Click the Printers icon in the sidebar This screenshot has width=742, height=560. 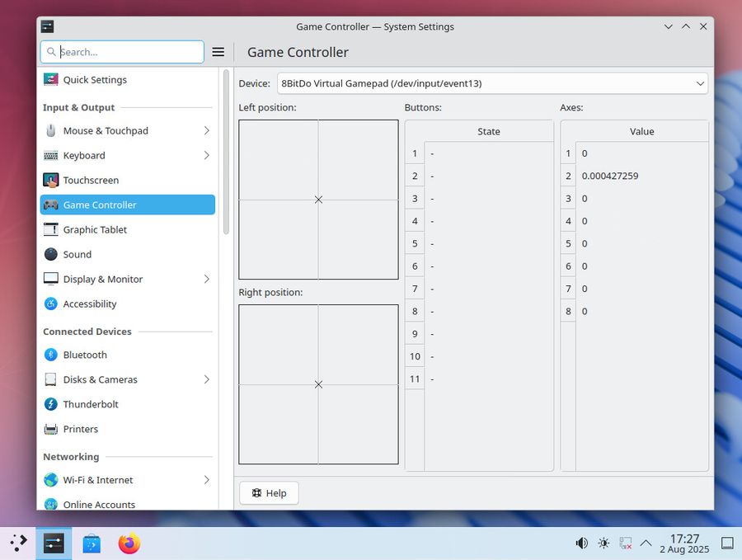coord(50,429)
